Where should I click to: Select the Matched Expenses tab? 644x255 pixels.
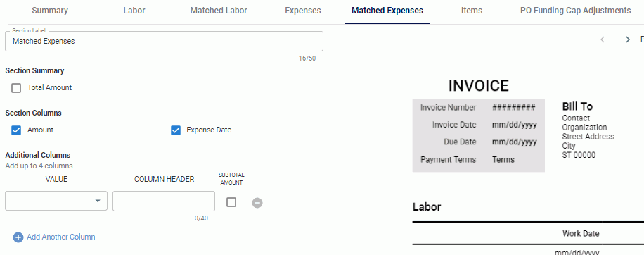(x=387, y=11)
